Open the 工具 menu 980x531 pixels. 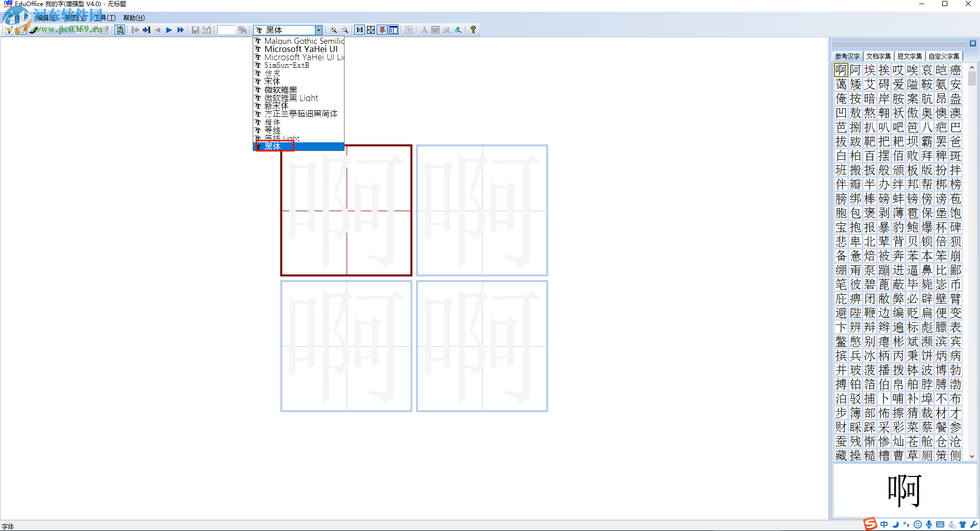104,17
